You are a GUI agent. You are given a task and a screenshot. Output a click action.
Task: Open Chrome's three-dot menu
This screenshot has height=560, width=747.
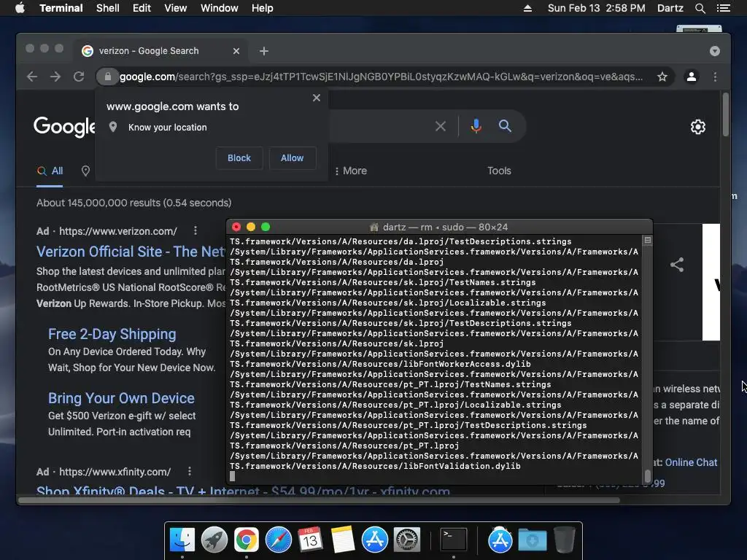(715, 77)
